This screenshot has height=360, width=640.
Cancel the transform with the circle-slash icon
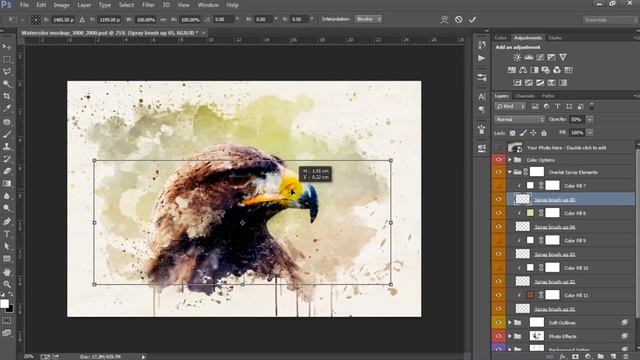coord(458,20)
